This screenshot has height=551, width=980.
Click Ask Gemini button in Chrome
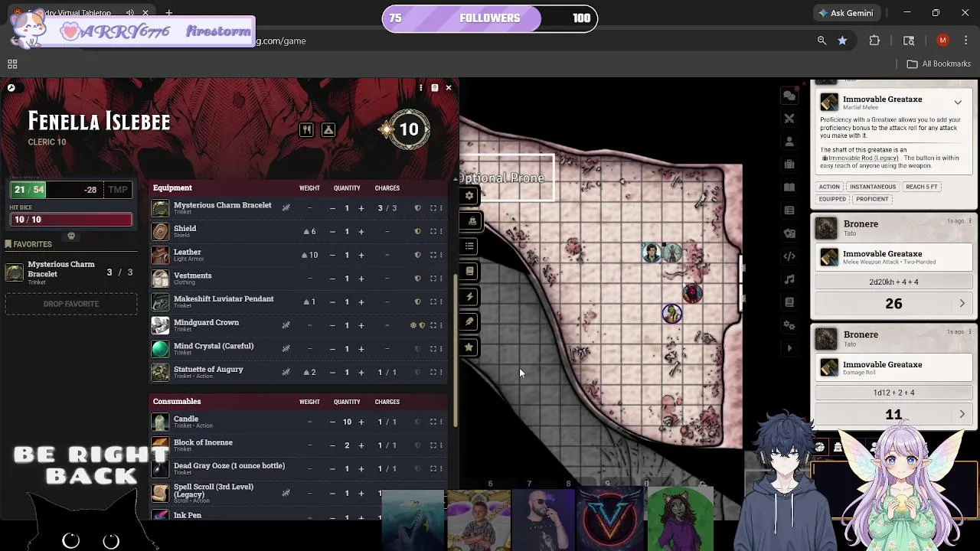tap(846, 13)
